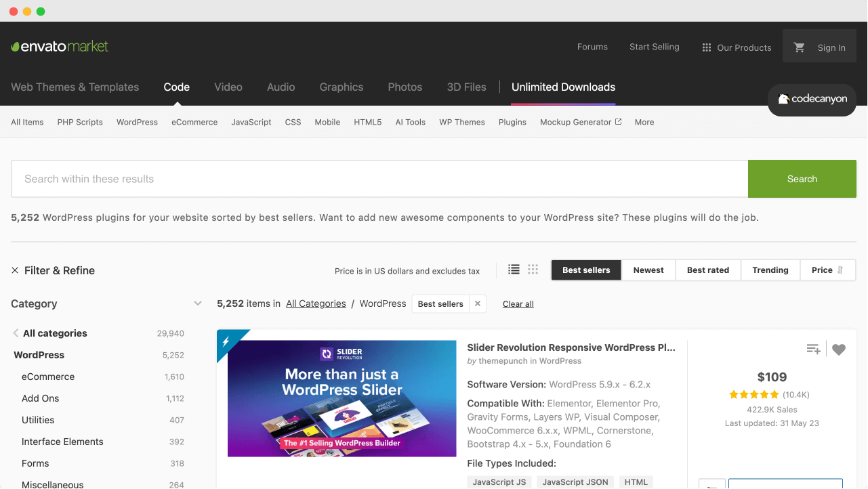
Task: Open All Items in subnavigation
Action: click(27, 123)
